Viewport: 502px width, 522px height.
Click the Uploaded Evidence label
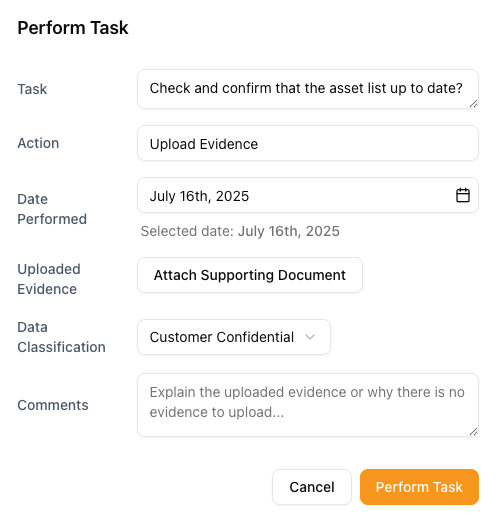49,279
